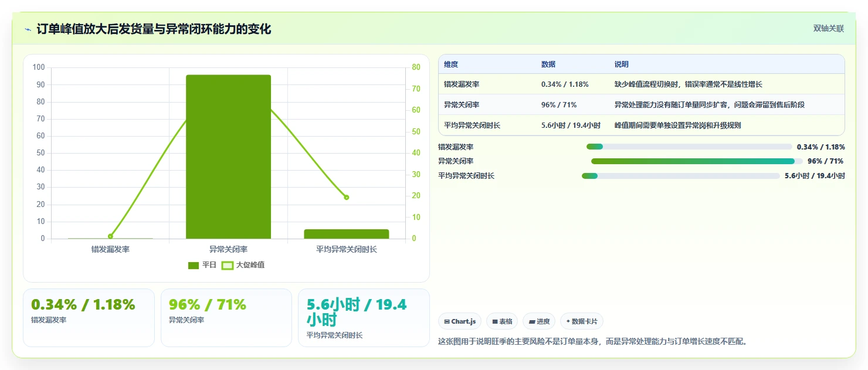This screenshot has height=370, width=868.
Task: Click the line point above 平均异常关闭时长
Action: (346, 197)
